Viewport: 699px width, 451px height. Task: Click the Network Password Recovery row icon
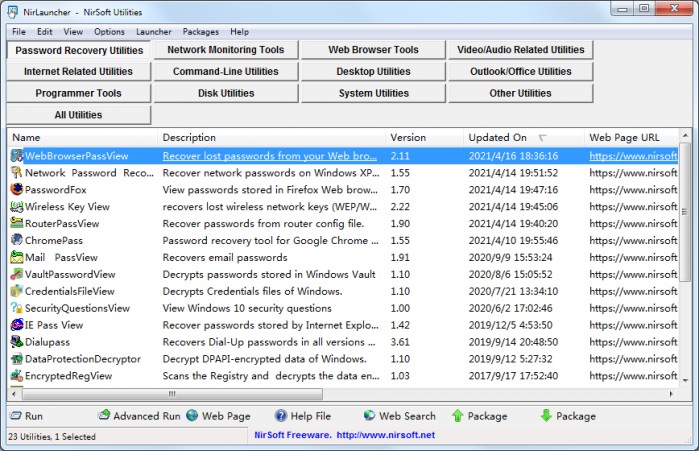pyautogui.click(x=16, y=172)
